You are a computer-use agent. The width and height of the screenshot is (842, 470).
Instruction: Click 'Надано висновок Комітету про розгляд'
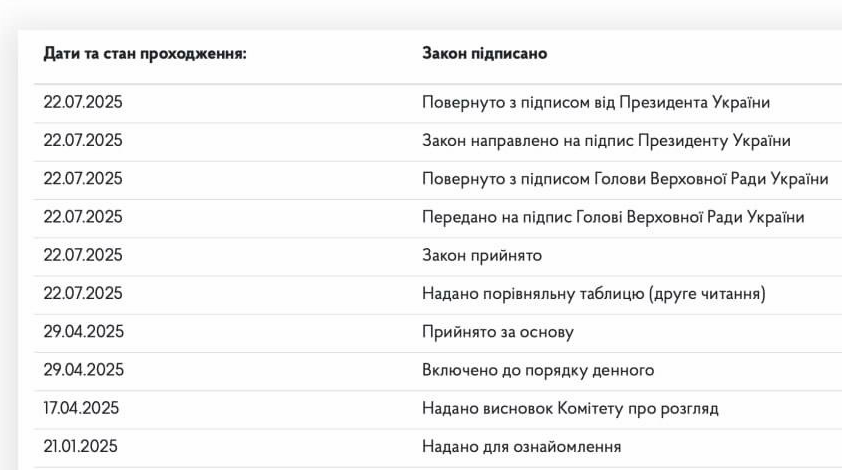(x=570, y=408)
